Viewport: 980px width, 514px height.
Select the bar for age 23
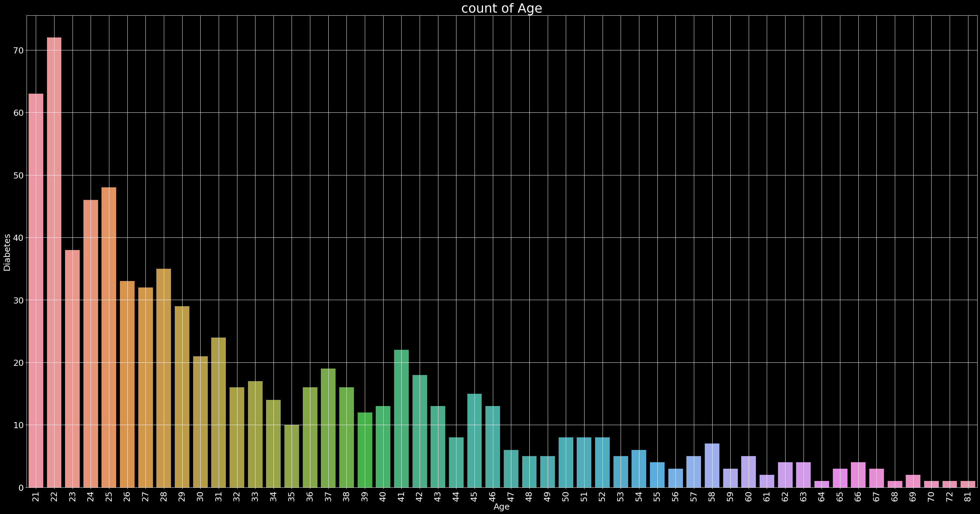pyautogui.click(x=72, y=369)
